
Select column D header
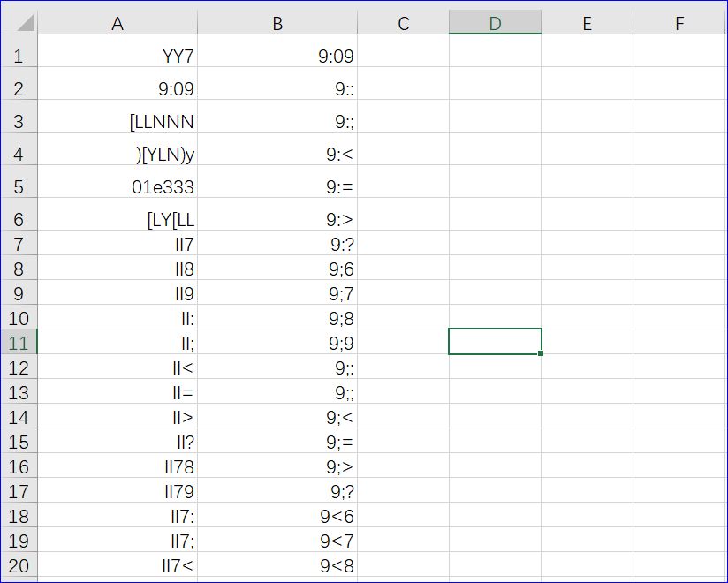495,23
